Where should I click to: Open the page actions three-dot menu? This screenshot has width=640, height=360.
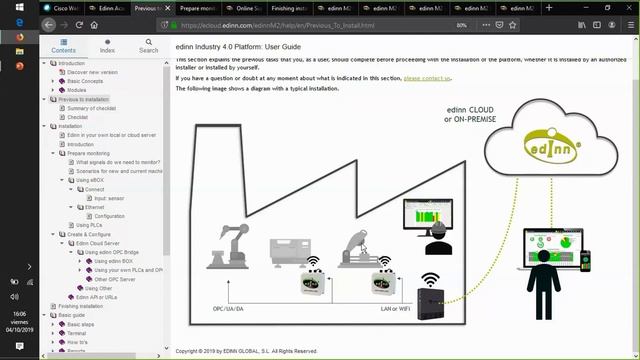486,25
